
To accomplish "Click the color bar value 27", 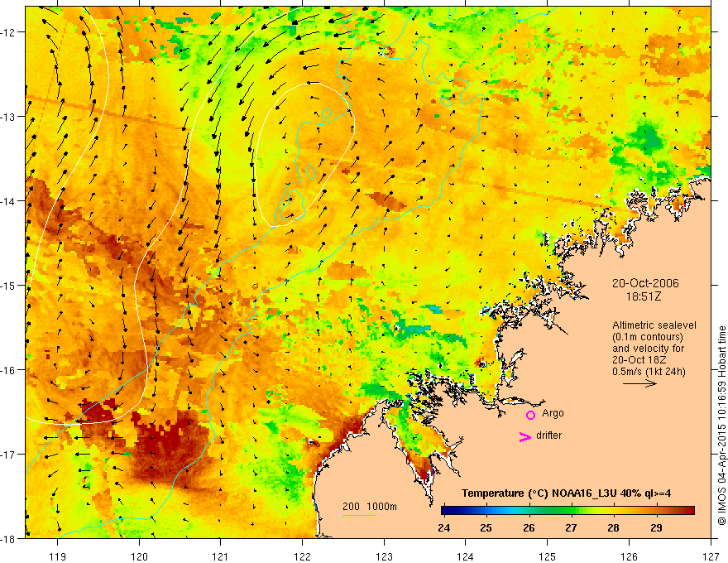I will (571, 528).
